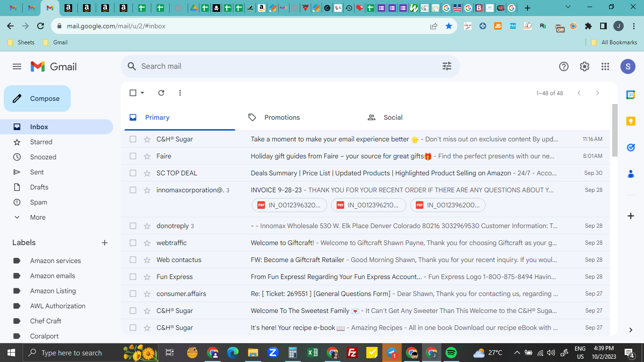The height and width of the screenshot is (362, 644).
Task: Open the Welcome to Giftcraft! email
Action: coord(365,243)
